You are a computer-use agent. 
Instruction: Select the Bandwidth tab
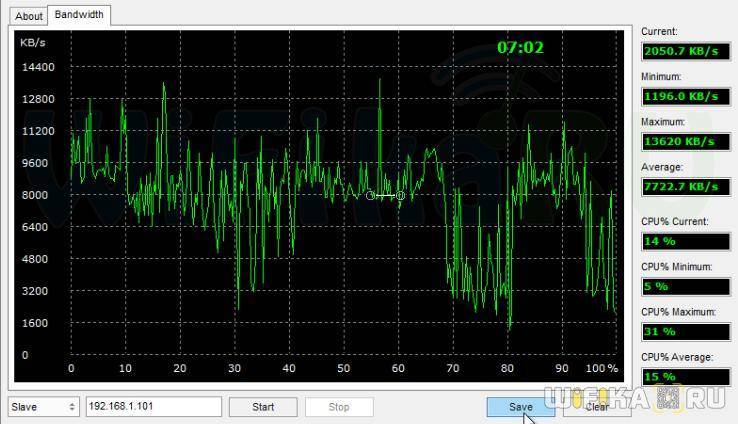79,15
